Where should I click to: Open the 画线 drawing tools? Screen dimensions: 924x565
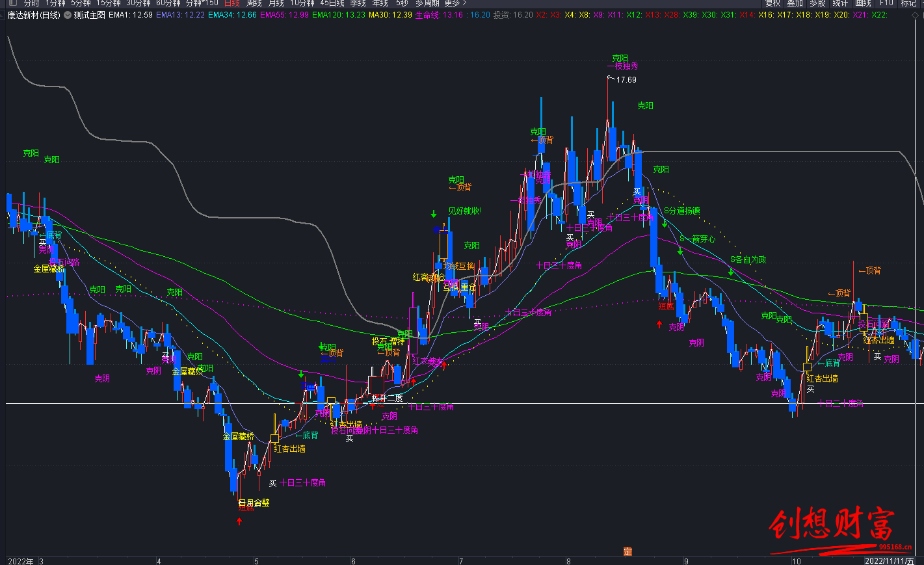863,3
